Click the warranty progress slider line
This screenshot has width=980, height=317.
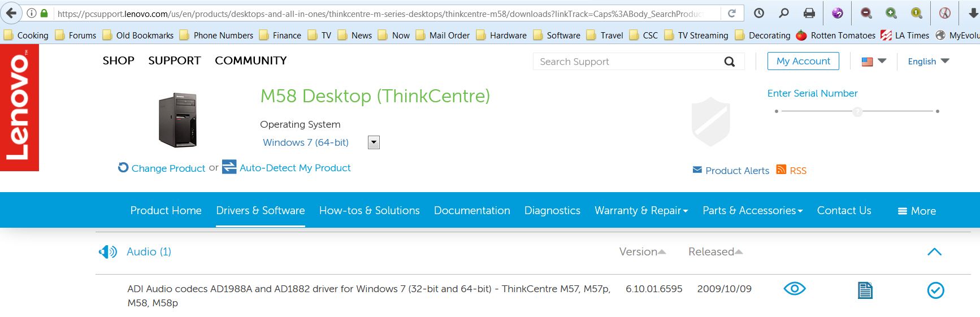tap(857, 111)
